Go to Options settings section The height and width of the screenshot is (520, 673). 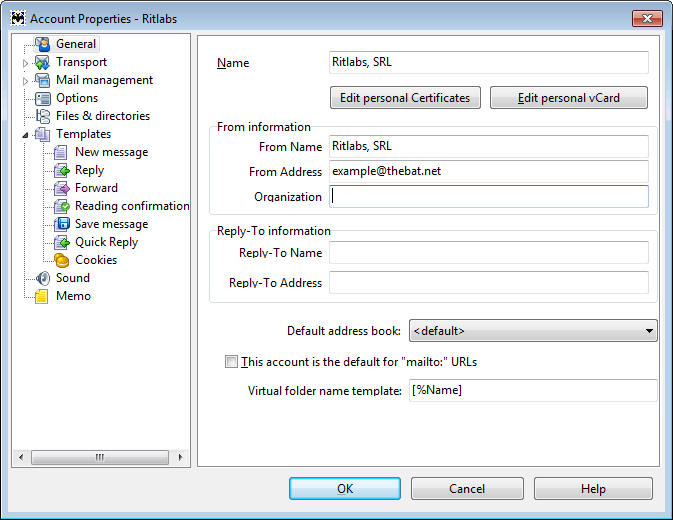click(77, 98)
